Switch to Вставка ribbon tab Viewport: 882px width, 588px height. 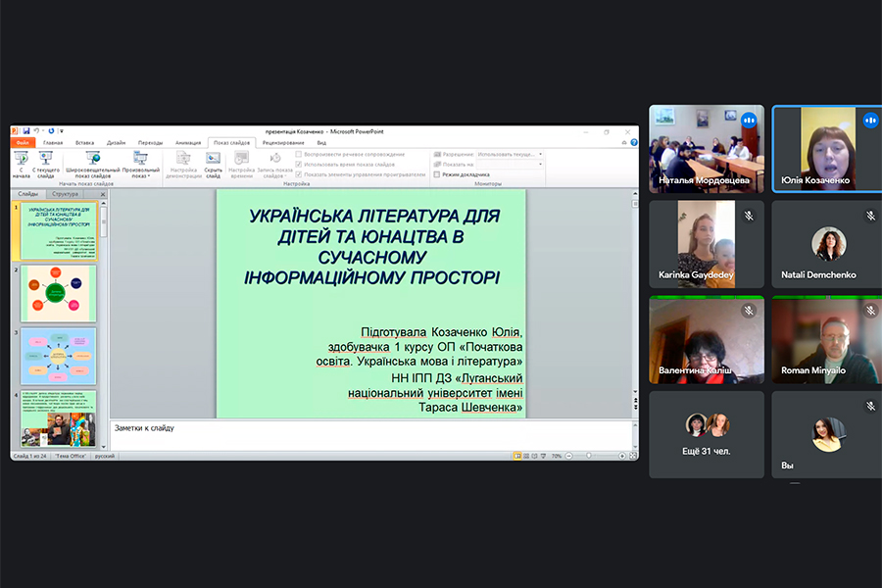[x=85, y=143]
